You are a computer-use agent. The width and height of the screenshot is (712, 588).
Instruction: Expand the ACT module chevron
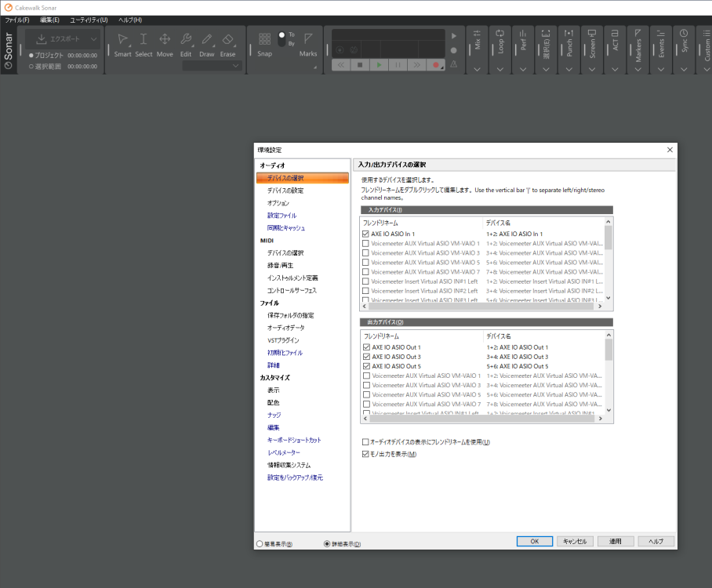coord(615,70)
